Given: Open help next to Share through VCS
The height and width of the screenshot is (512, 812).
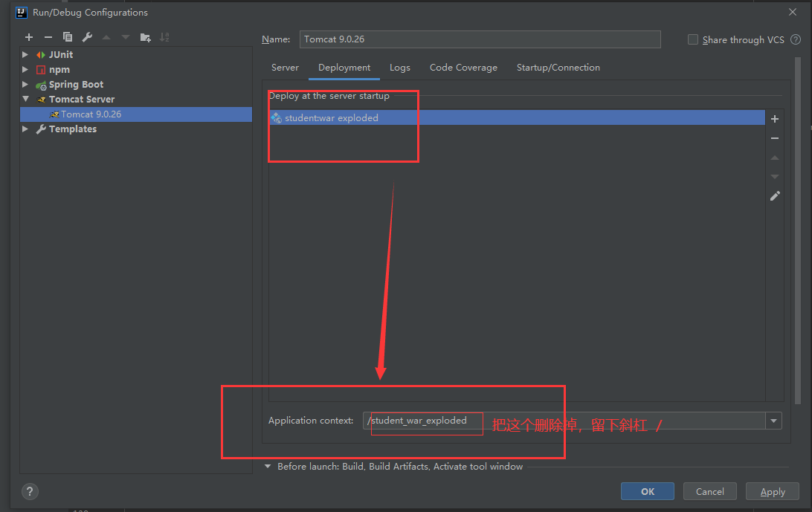Looking at the screenshot, I should point(796,39).
